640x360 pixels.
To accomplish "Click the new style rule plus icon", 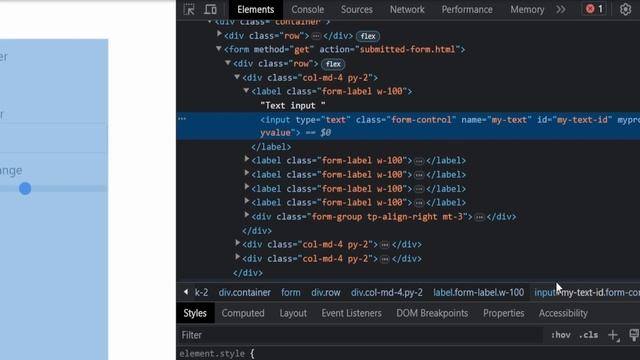I will pos(613,335).
